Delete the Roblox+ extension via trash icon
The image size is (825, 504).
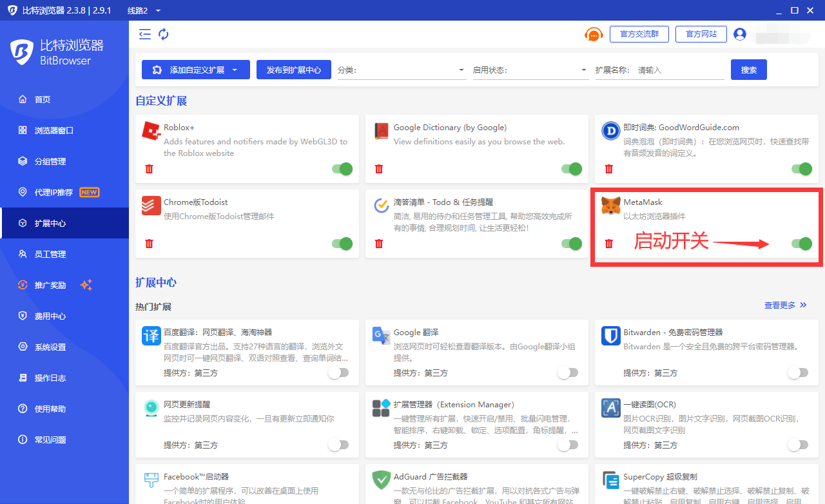150,169
